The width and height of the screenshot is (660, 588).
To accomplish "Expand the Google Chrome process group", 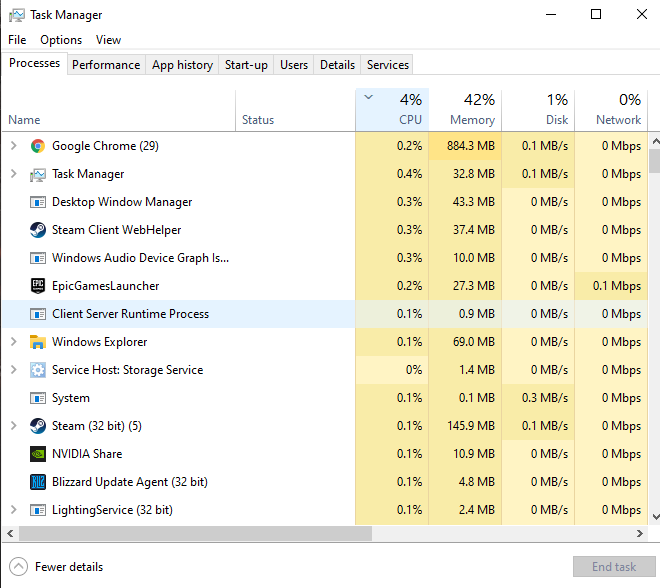I will 13,146.
